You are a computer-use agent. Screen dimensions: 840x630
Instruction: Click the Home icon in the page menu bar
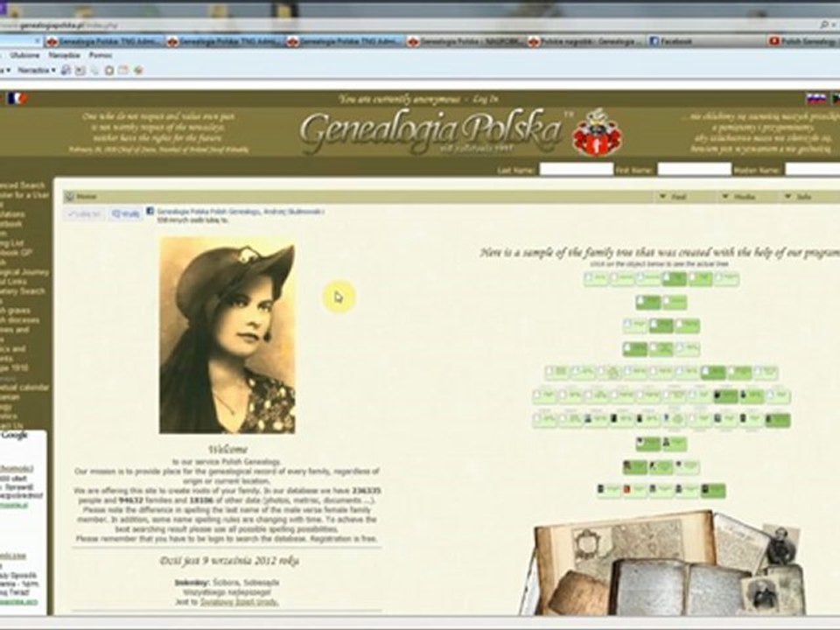tap(69, 197)
